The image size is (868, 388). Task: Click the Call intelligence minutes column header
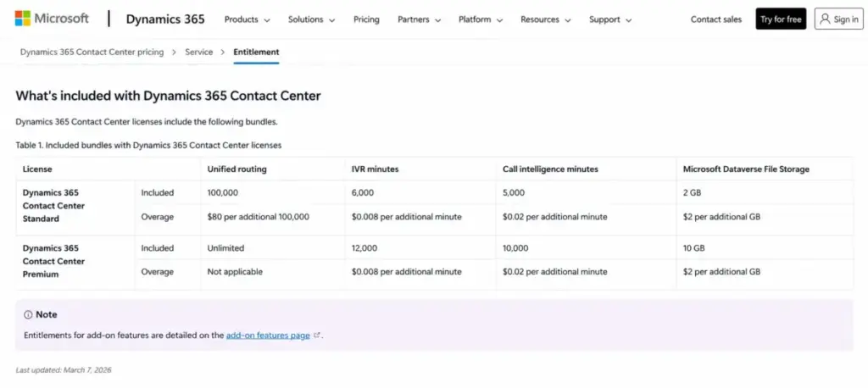click(550, 169)
